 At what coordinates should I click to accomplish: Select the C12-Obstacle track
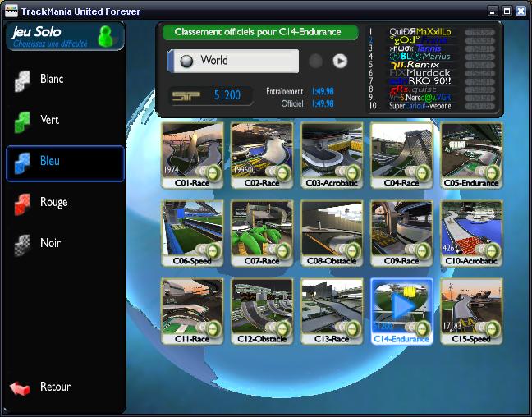point(262,311)
